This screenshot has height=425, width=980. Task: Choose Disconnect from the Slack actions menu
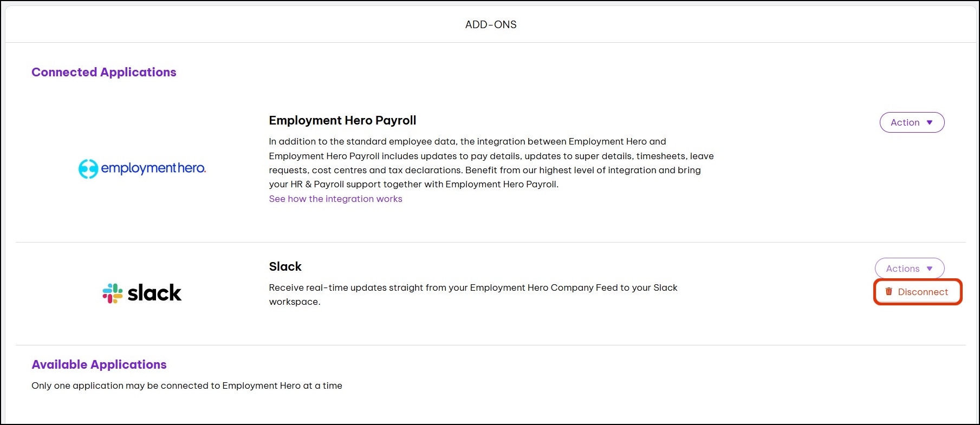[918, 292]
